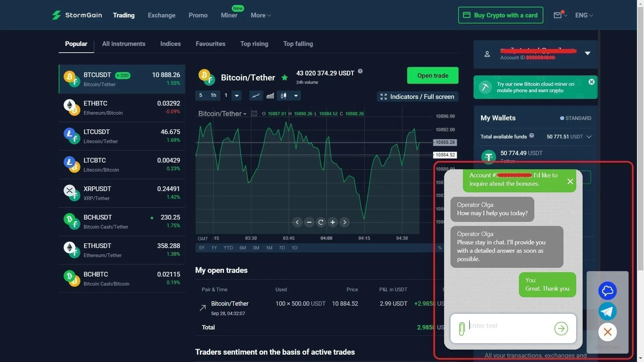Close the chat bonus inquiry message
644x362 pixels.
[x=570, y=181]
